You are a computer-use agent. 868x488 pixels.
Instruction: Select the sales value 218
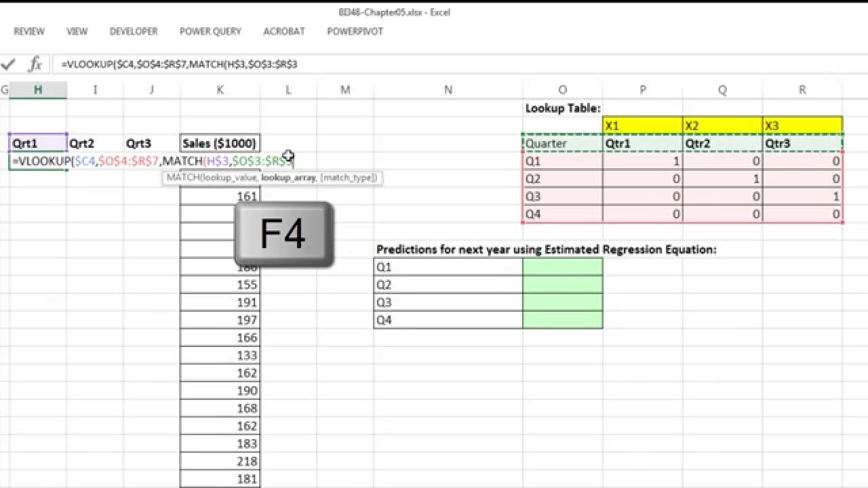[x=220, y=461]
